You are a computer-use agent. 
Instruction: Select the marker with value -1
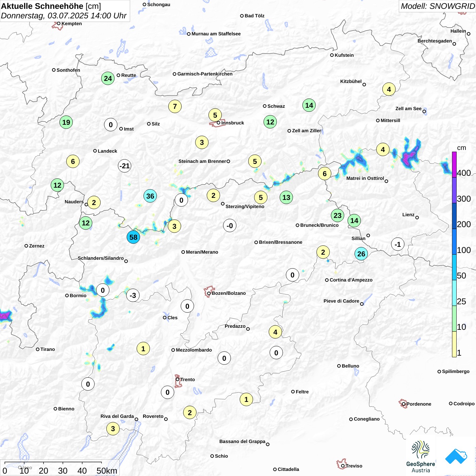397,244
